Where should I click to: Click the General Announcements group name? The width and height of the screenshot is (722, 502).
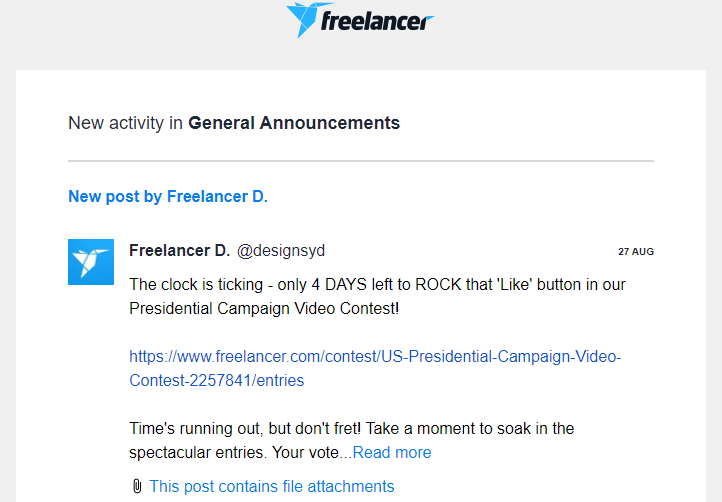(294, 123)
